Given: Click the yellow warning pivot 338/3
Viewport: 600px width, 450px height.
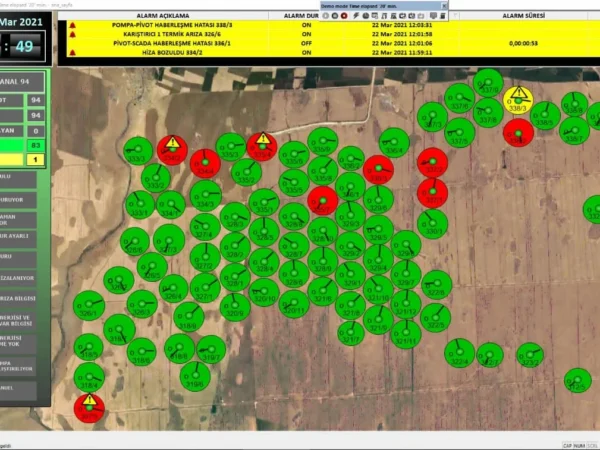Looking at the screenshot, I should coord(518,100).
